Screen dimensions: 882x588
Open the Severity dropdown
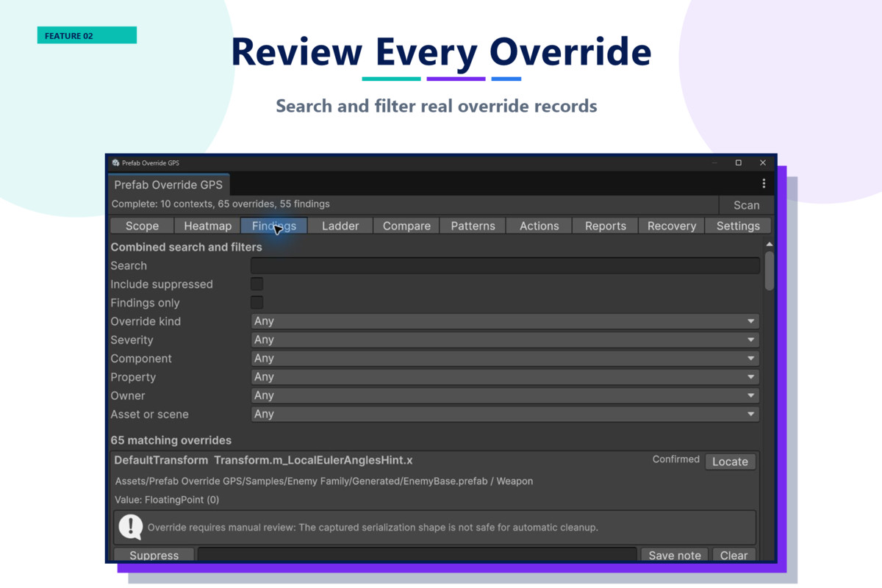coord(505,340)
